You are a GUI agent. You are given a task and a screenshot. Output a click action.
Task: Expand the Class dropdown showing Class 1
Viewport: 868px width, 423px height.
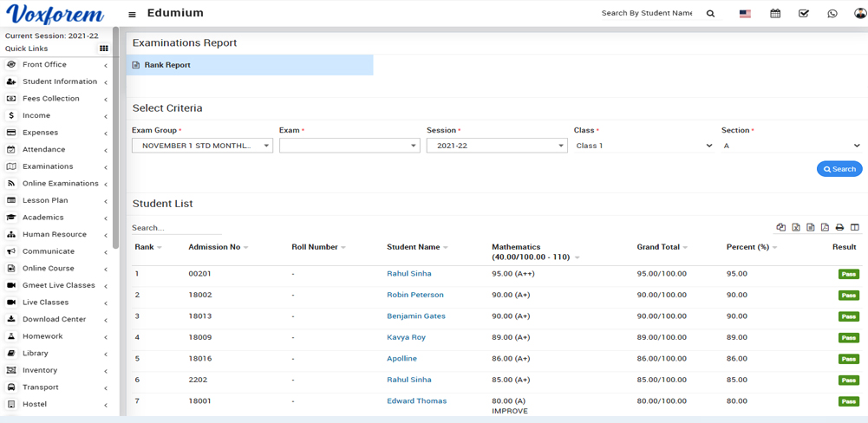click(643, 146)
